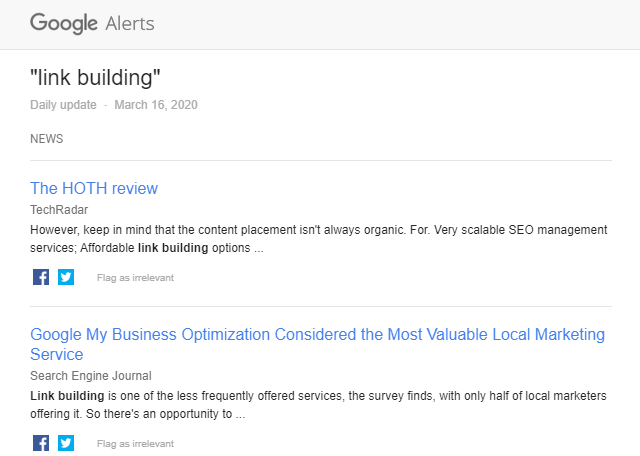
Task: Click bold "link building" in TechRadar snippet
Action: pos(173,248)
